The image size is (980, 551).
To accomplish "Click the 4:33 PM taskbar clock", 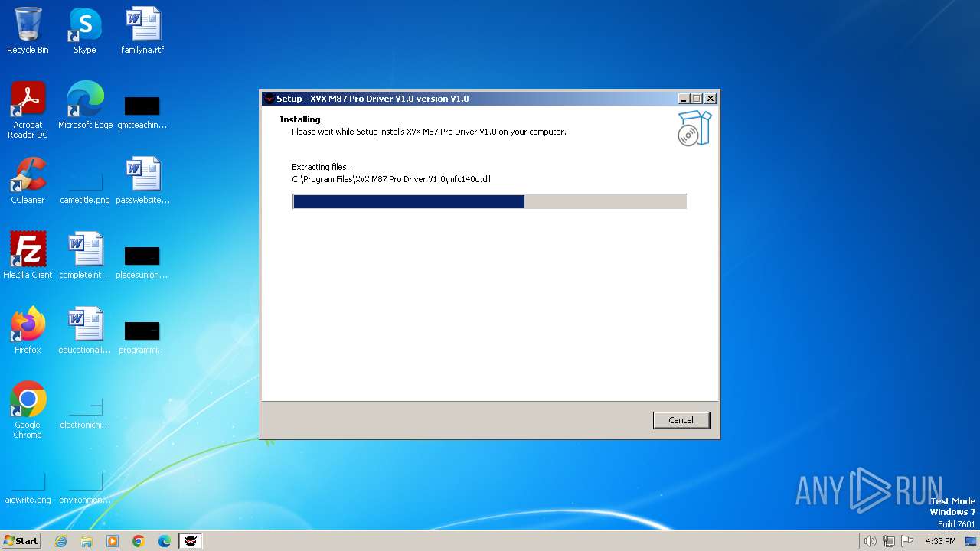I will click(x=940, y=541).
